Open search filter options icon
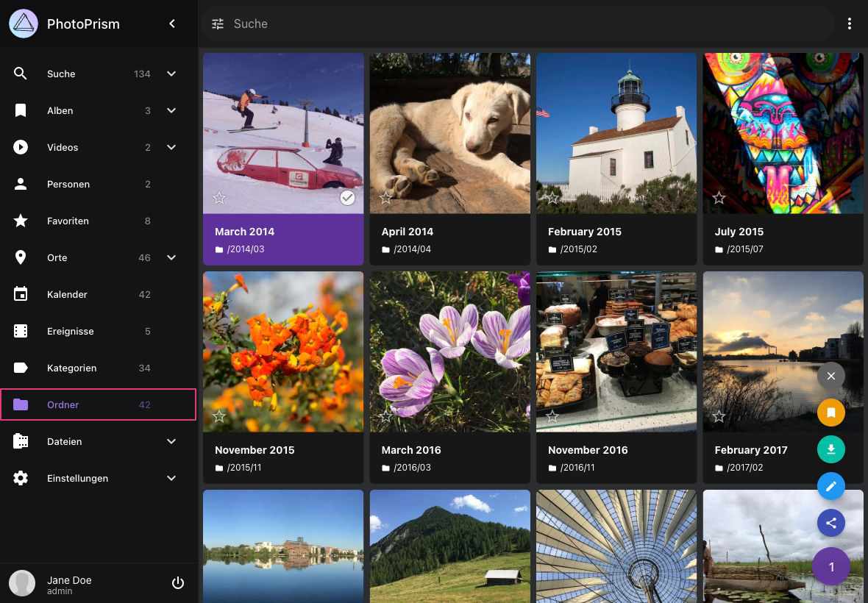Image resolution: width=868 pixels, height=603 pixels. point(218,24)
